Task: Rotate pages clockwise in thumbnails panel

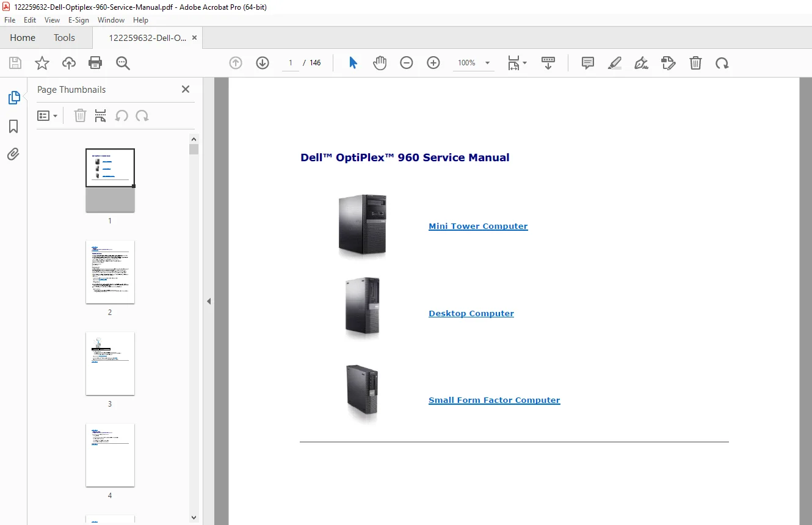Action: [142, 116]
